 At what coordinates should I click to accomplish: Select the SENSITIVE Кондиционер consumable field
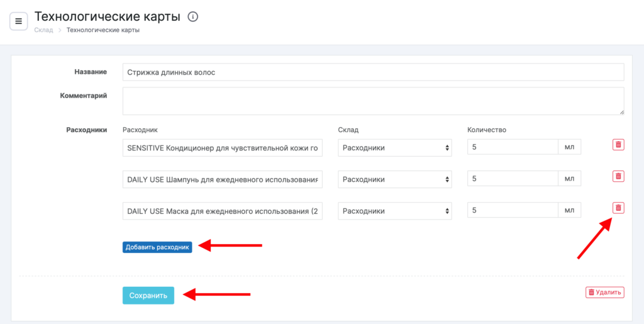click(x=222, y=148)
